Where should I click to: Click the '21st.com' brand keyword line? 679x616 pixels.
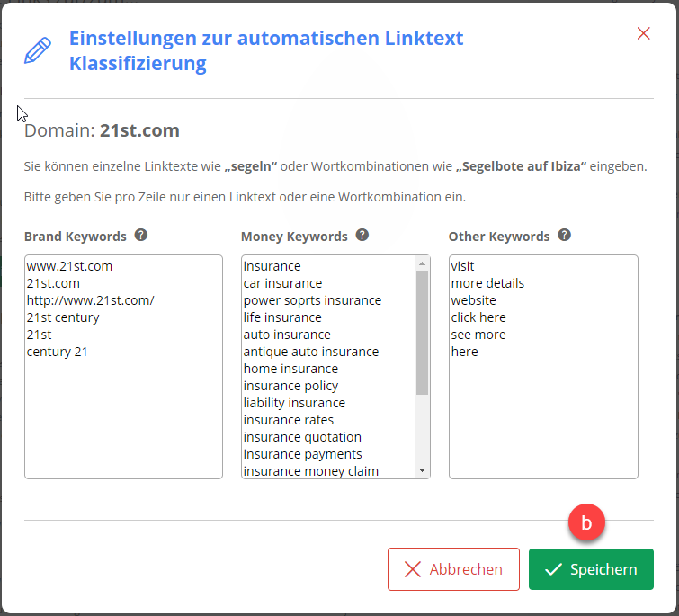coord(53,283)
